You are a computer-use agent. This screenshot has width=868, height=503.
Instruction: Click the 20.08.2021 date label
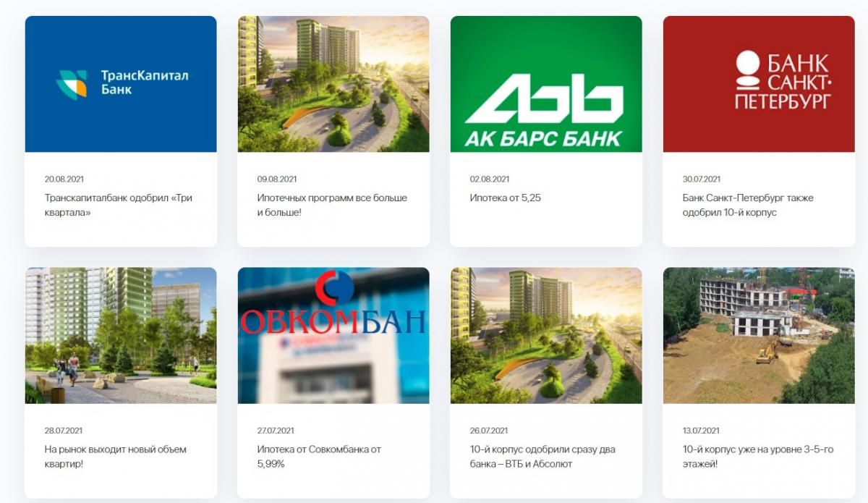[64, 179]
